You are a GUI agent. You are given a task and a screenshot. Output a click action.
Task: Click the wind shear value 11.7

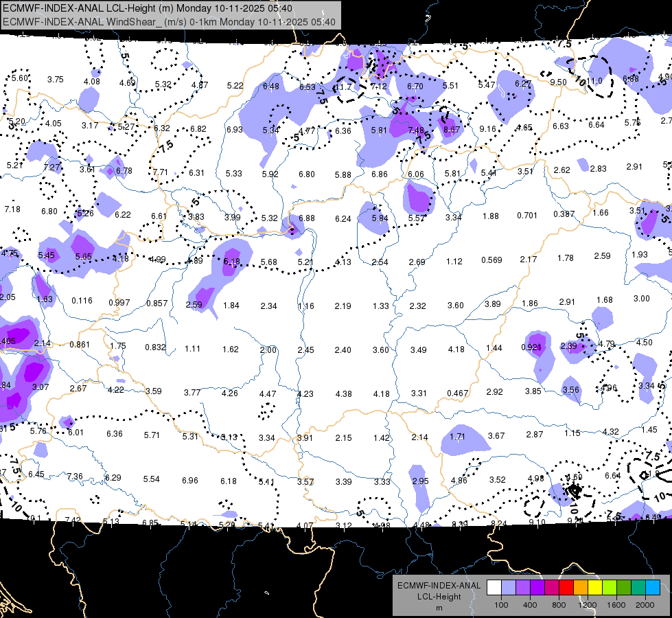(343, 87)
